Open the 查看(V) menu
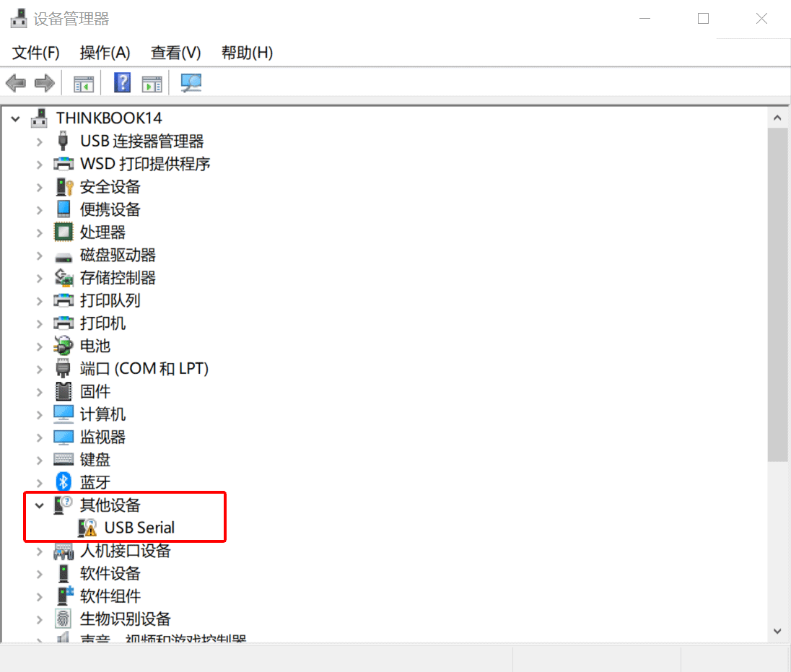791x672 pixels. tap(174, 52)
